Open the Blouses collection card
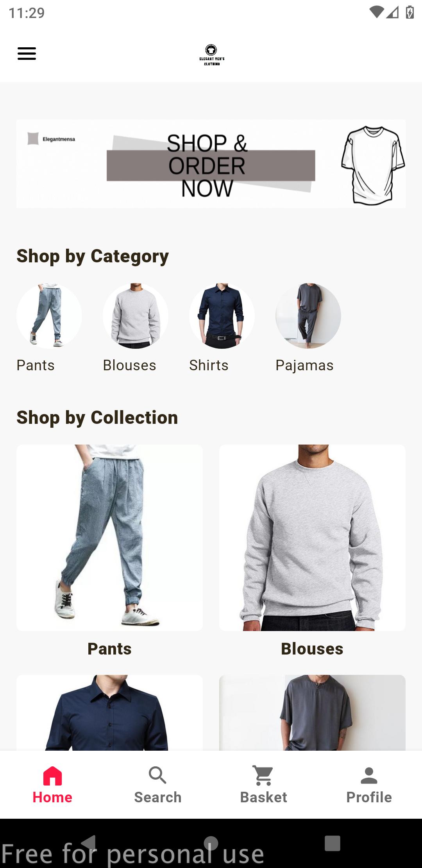422x868 pixels. click(x=312, y=538)
